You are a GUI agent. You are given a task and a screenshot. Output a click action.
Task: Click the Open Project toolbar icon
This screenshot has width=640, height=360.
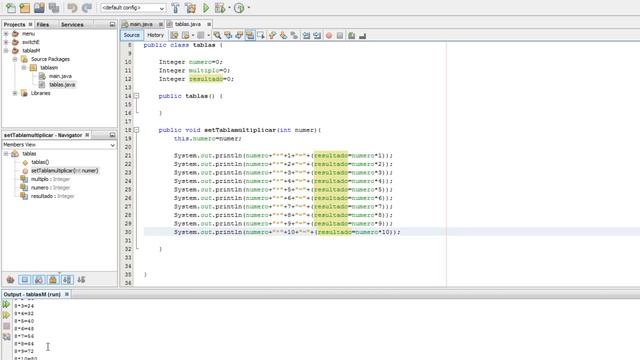click(x=39, y=8)
